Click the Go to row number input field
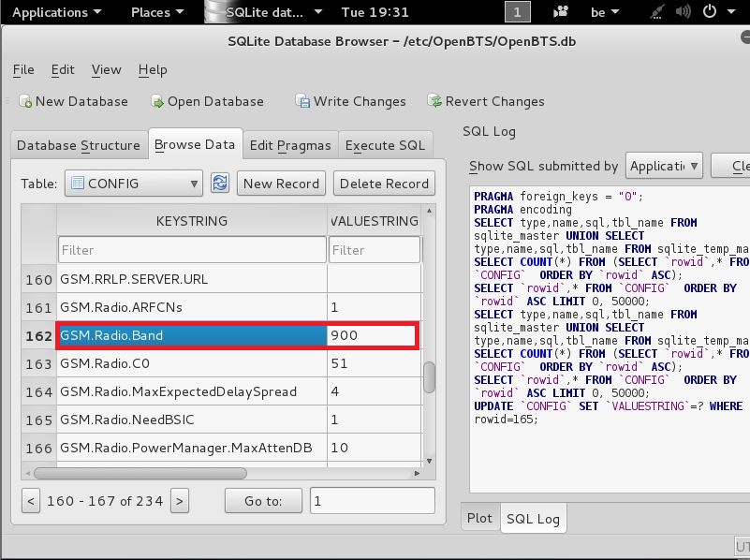750x560 pixels. 373,501
